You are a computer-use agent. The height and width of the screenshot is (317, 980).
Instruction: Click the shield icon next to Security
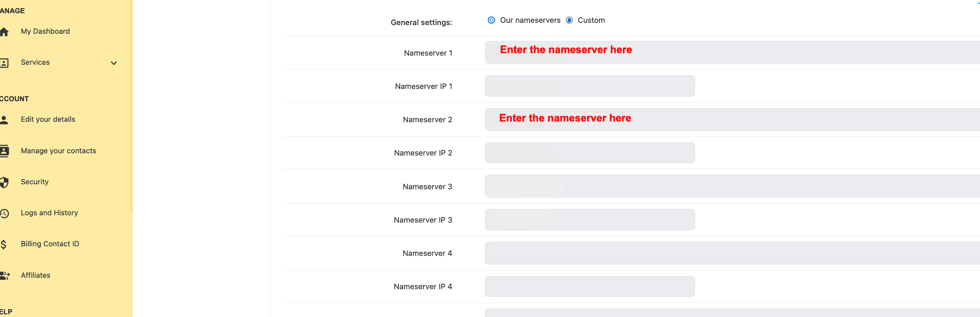pyautogui.click(x=5, y=182)
